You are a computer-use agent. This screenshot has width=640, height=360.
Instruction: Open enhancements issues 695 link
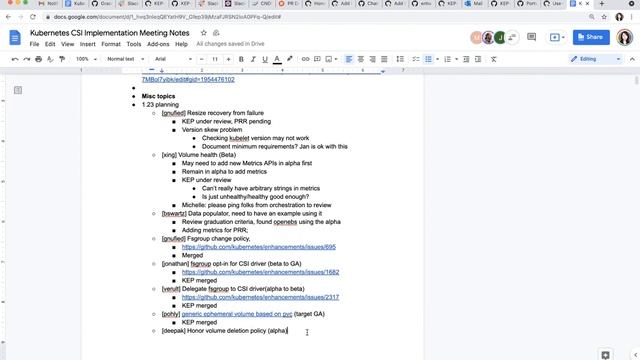(x=259, y=247)
